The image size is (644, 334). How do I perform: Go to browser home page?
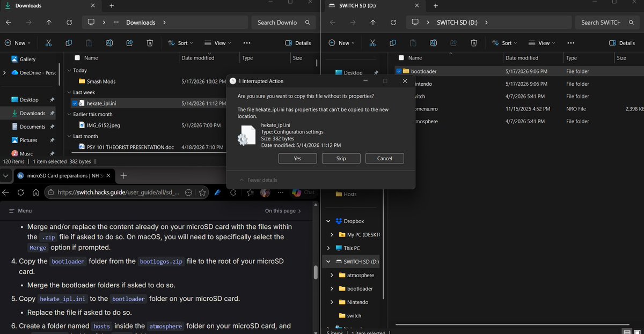(35, 192)
